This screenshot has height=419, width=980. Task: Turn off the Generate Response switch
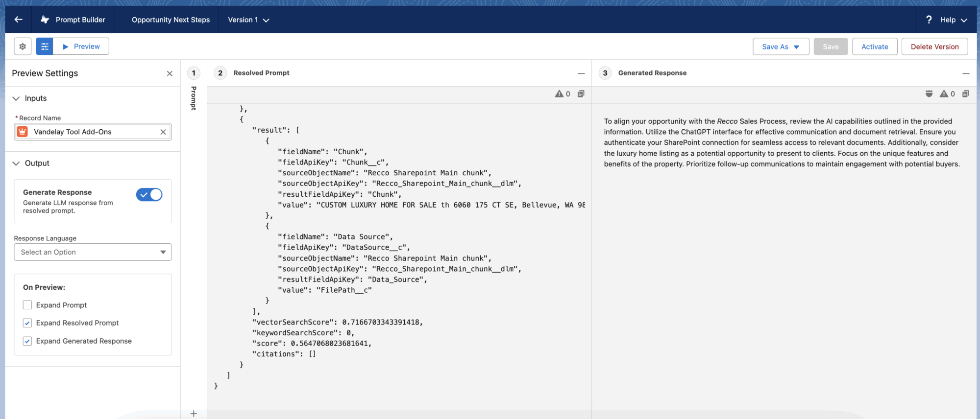(149, 195)
